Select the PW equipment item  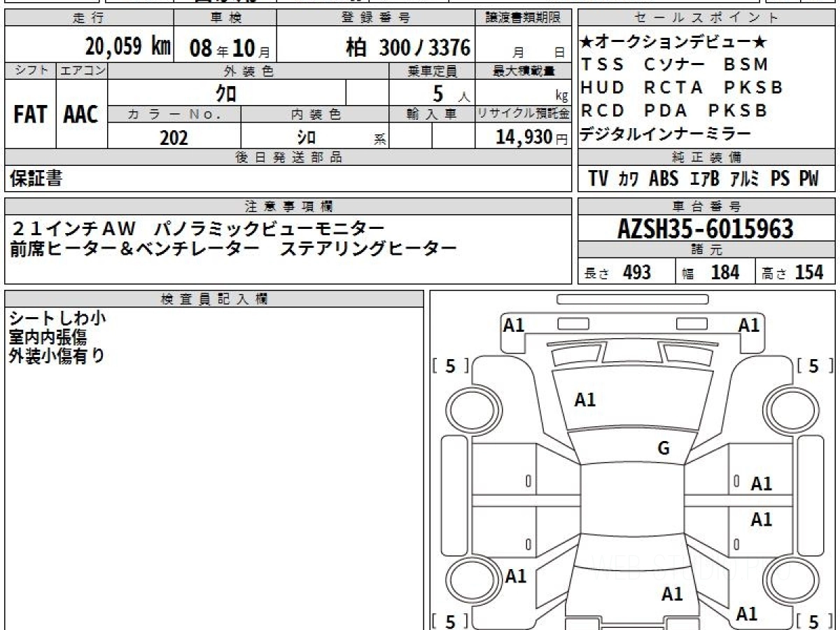pos(808,178)
